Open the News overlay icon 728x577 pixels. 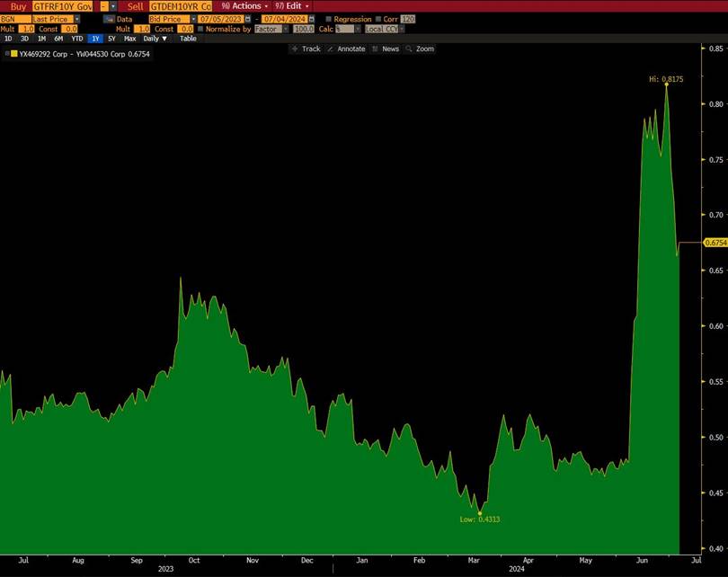375,49
